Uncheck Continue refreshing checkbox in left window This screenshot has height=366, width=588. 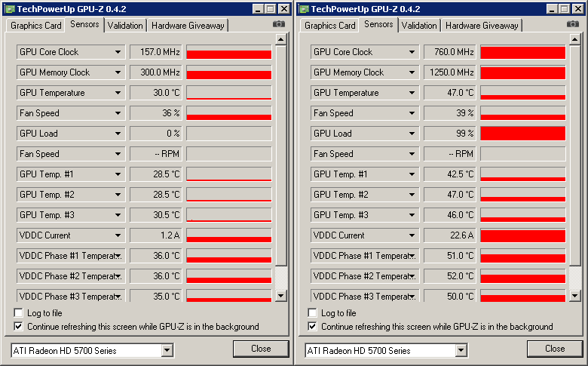pyautogui.click(x=18, y=326)
